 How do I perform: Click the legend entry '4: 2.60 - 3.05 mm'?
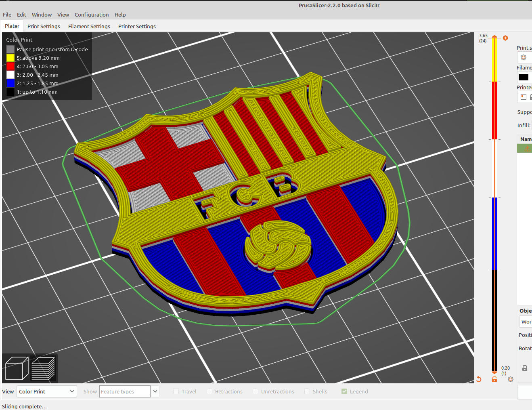pyautogui.click(x=38, y=66)
